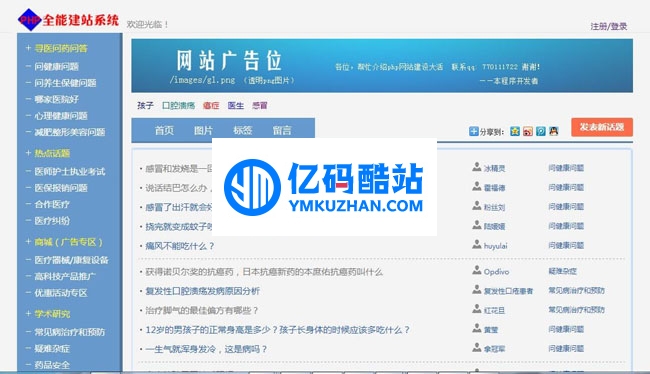Open 药品安全 sidebar category
The image size is (650, 374).
(52, 365)
